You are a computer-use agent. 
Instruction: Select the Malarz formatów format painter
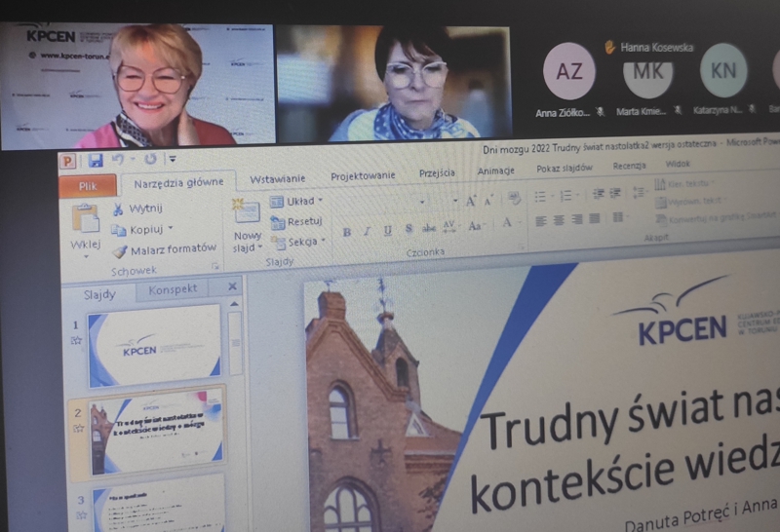164,250
